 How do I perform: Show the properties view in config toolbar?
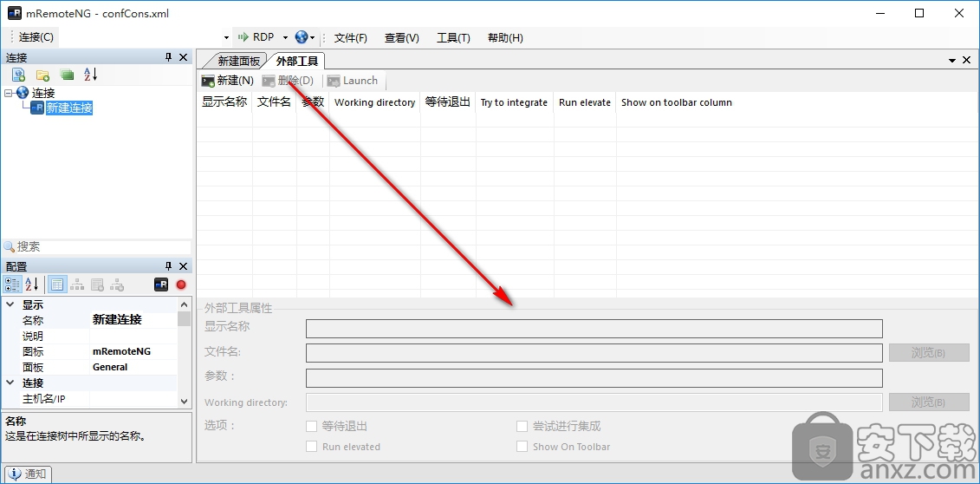57,285
